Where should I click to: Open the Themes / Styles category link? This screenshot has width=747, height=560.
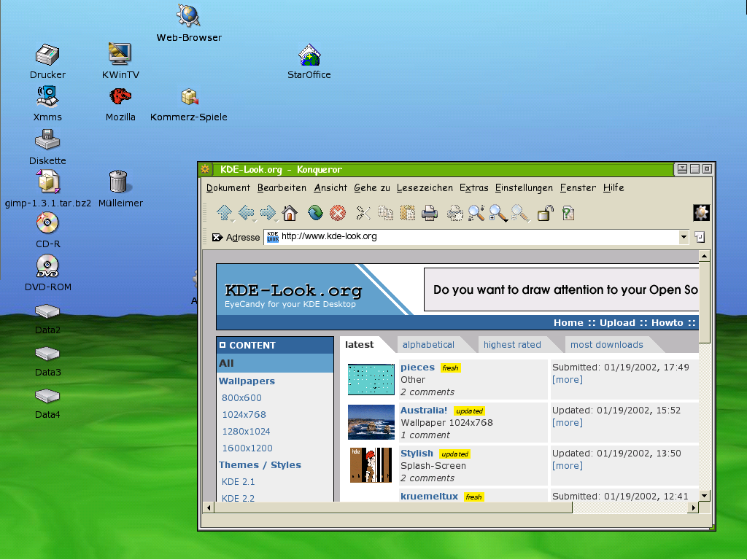(260, 465)
